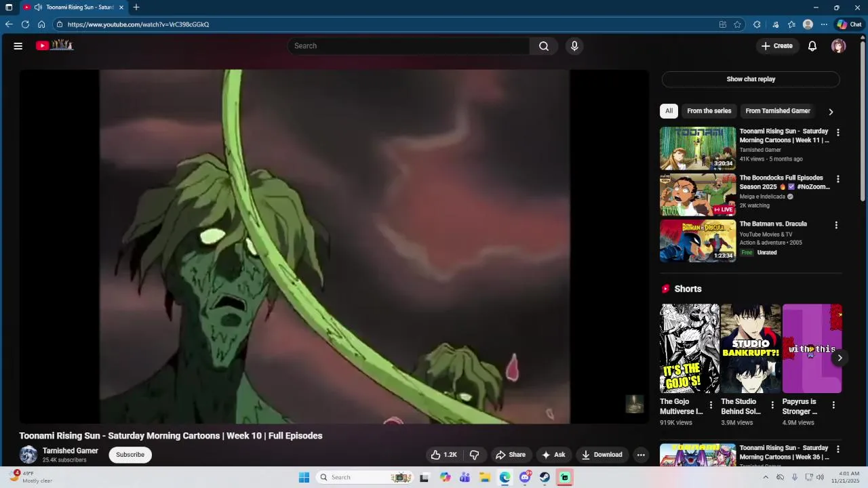Open The Boondocks live stream thumbnail

(x=698, y=195)
